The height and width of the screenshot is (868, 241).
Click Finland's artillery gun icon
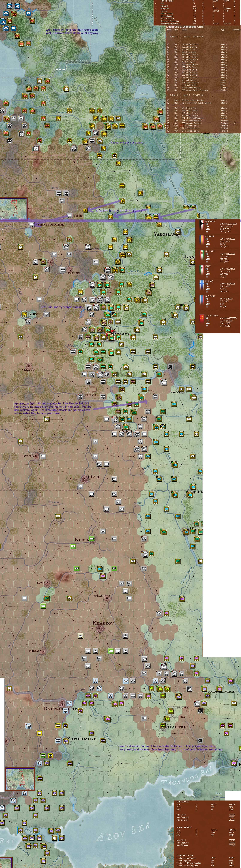[x=207, y=286]
